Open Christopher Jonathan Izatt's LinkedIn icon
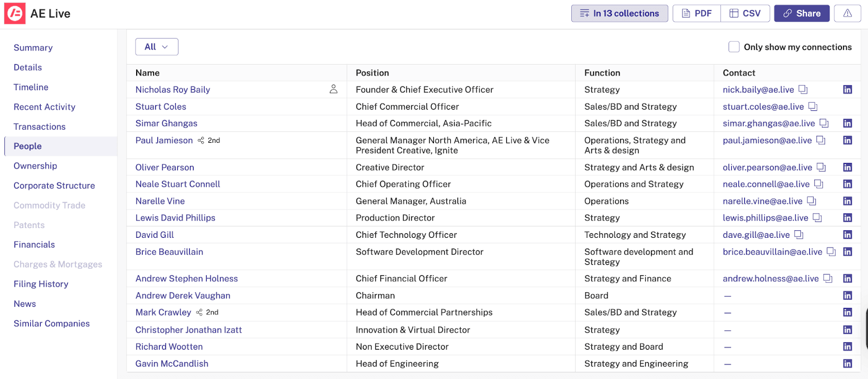868x379 pixels. click(847, 330)
